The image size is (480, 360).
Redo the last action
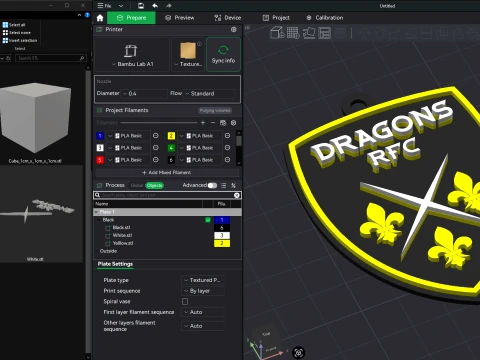coord(169,6)
